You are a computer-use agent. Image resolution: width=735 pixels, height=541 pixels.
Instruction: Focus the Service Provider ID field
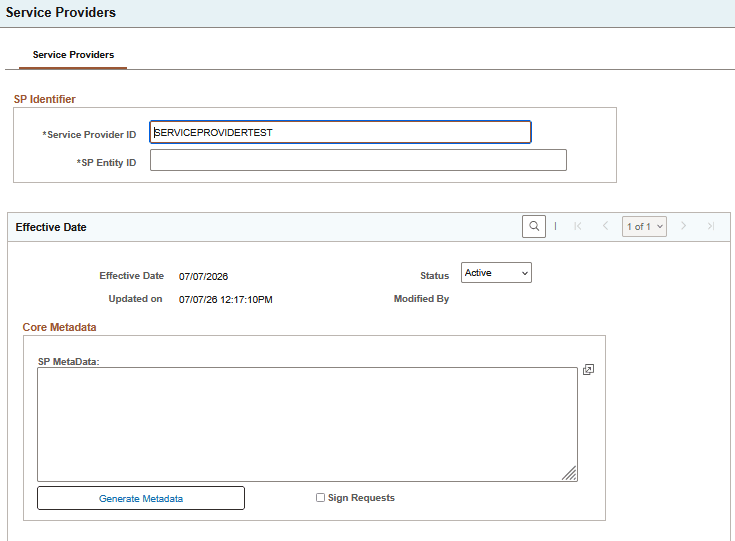[340, 132]
